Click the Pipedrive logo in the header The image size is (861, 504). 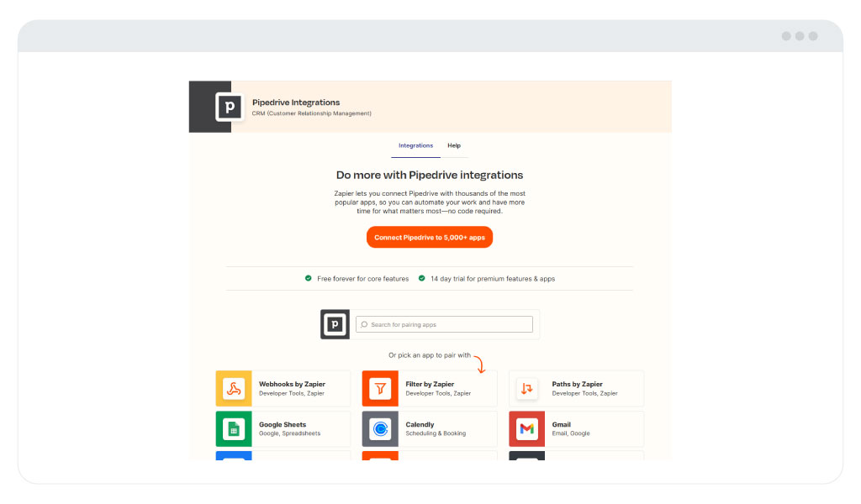click(230, 107)
